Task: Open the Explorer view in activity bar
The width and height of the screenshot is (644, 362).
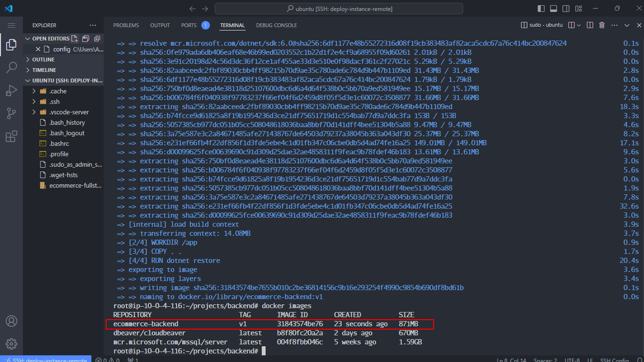Action: (x=11, y=45)
